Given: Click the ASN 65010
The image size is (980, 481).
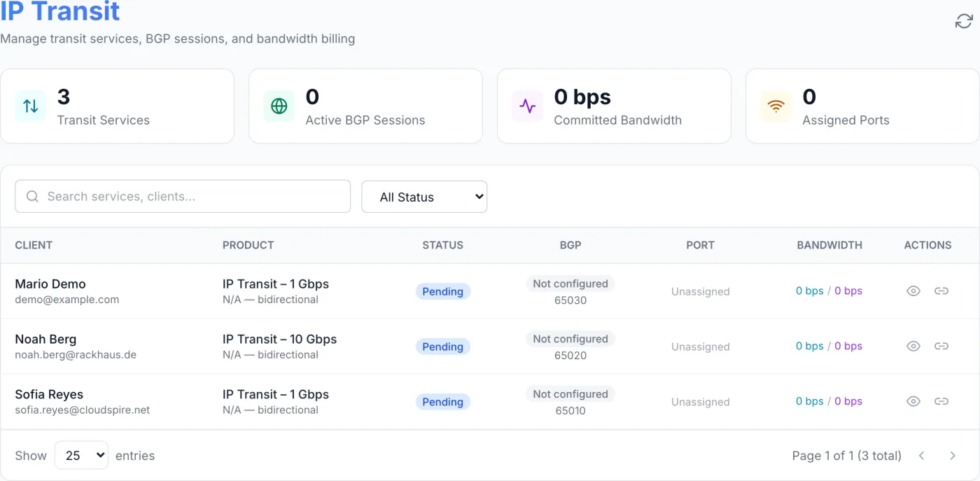Looking at the screenshot, I should pyautogui.click(x=570, y=411).
